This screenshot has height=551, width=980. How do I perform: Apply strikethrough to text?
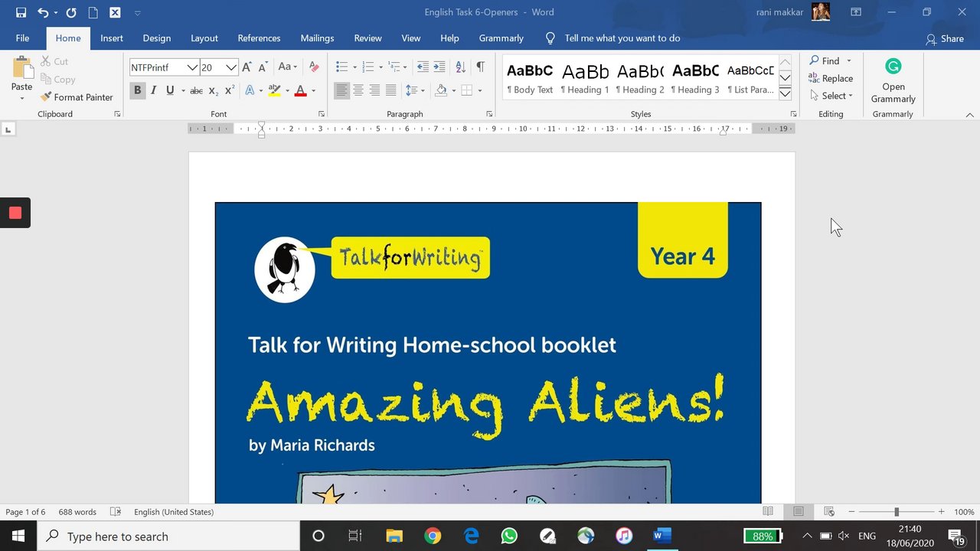[196, 90]
